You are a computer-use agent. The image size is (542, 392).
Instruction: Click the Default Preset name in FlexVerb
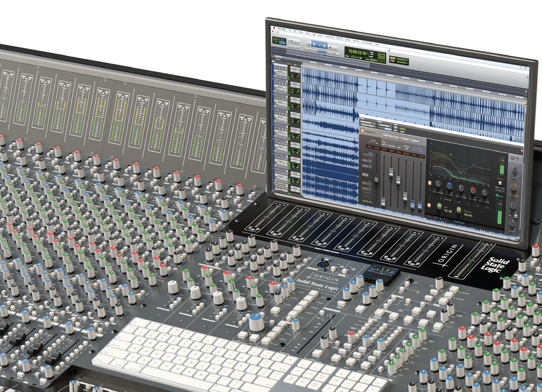[459, 222]
